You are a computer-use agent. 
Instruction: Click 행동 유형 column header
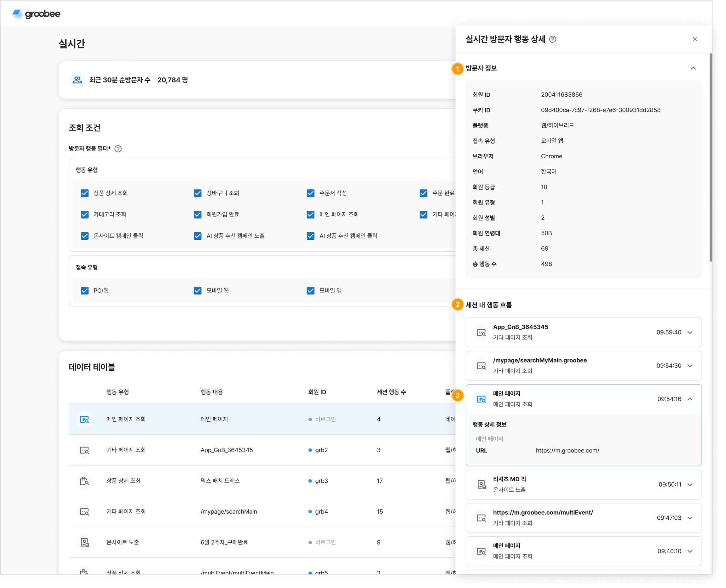click(117, 392)
